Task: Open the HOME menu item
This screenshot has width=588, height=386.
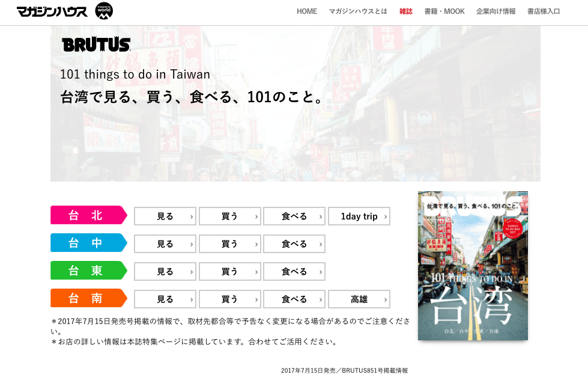Action: click(306, 11)
